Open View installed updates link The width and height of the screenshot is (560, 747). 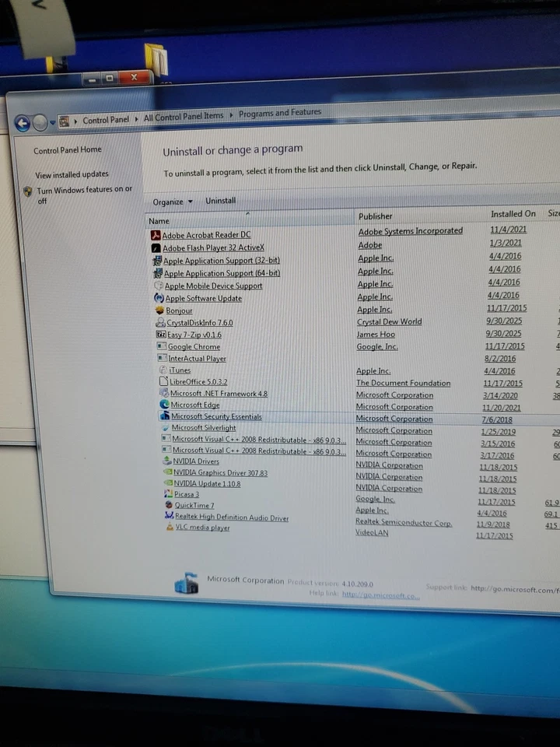(72, 174)
